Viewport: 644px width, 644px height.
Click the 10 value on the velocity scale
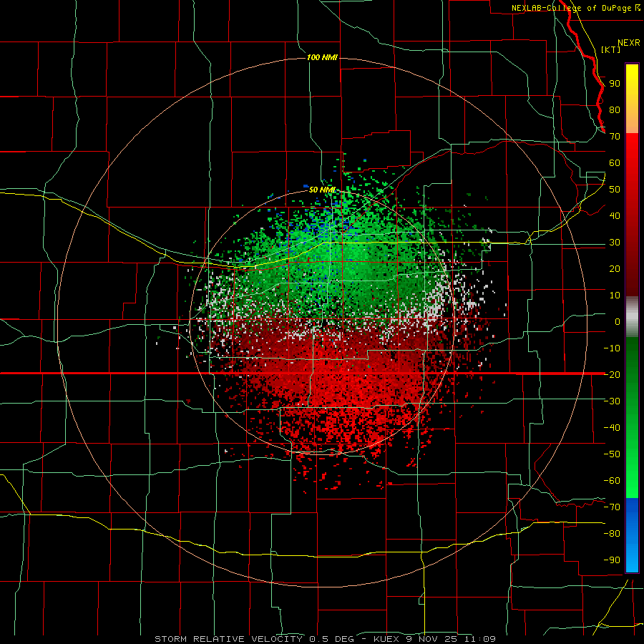click(615, 296)
